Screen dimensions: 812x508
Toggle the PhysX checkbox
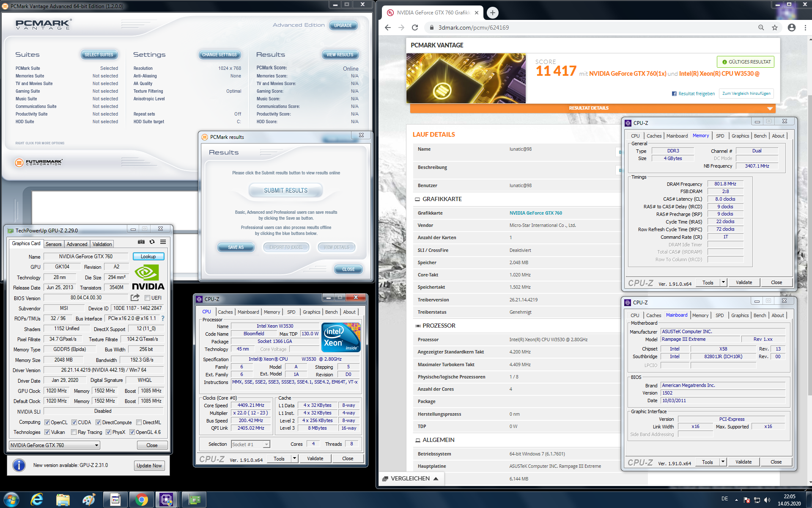pos(108,432)
